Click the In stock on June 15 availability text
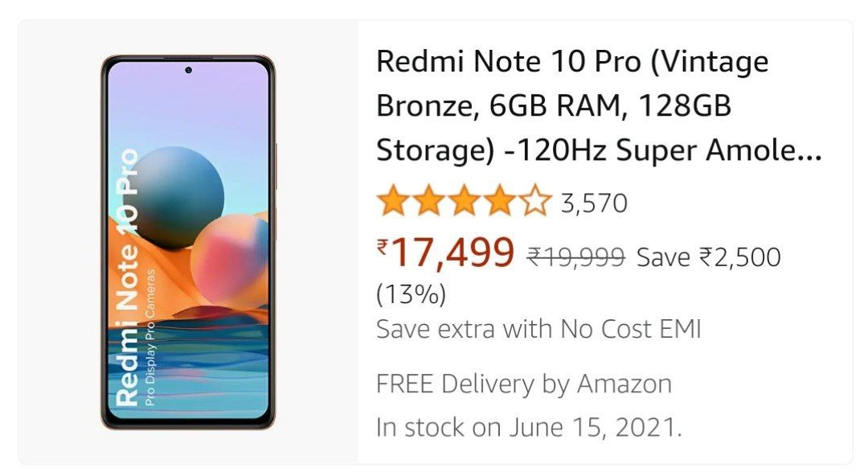 click(530, 427)
